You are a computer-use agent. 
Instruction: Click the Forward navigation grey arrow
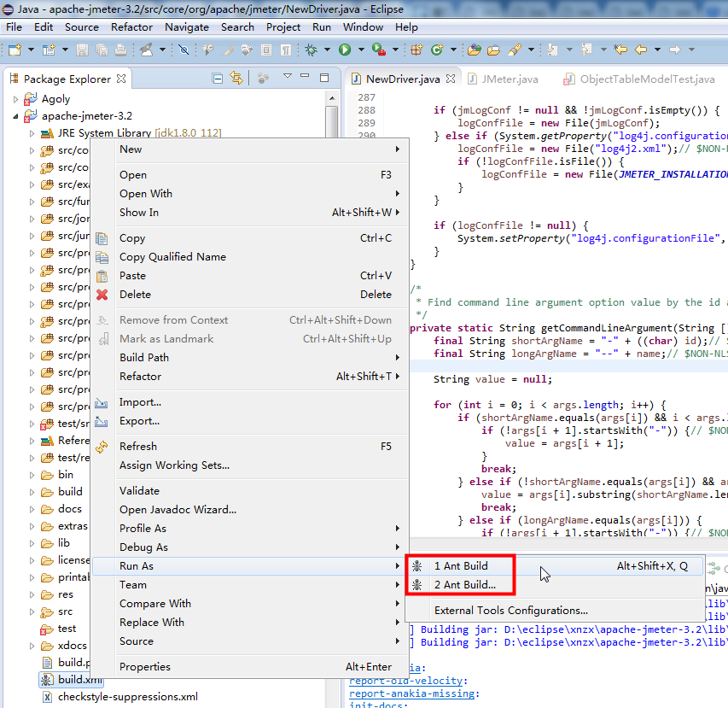click(x=674, y=50)
